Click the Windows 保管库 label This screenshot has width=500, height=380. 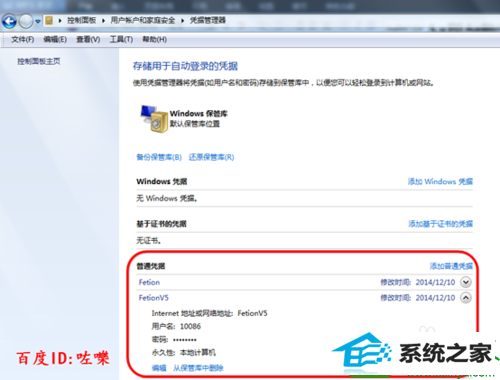[198, 114]
